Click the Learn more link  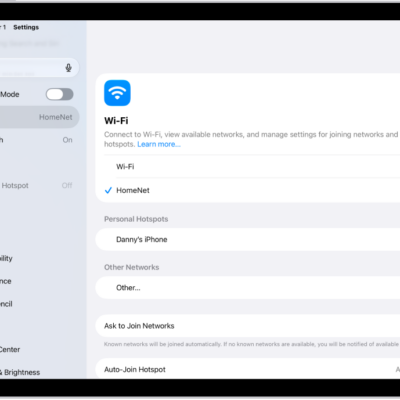[x=159, y=144]
